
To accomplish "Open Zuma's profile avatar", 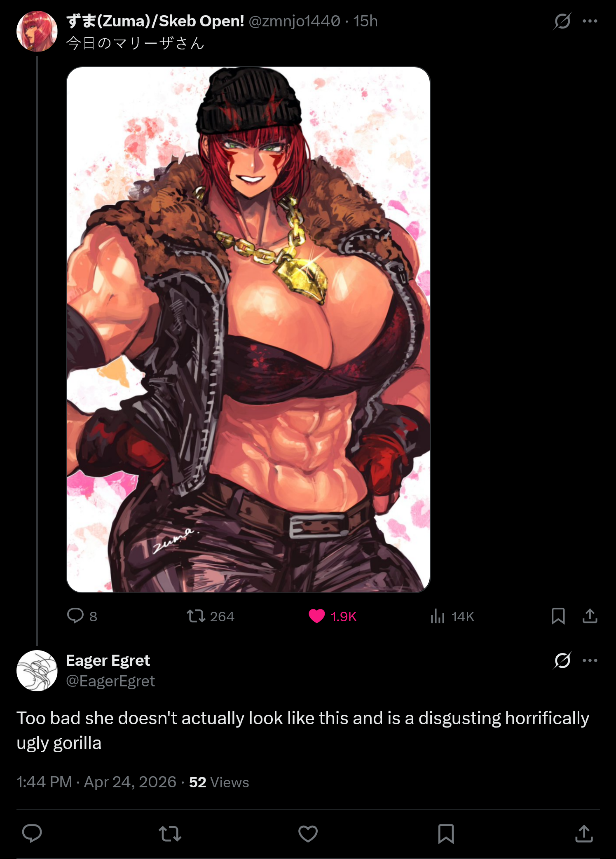I will [x=37, y=31].
